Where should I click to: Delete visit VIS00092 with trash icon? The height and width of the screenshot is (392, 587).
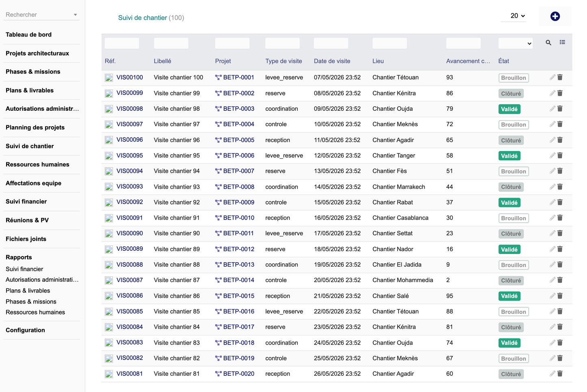coord(560,202)
